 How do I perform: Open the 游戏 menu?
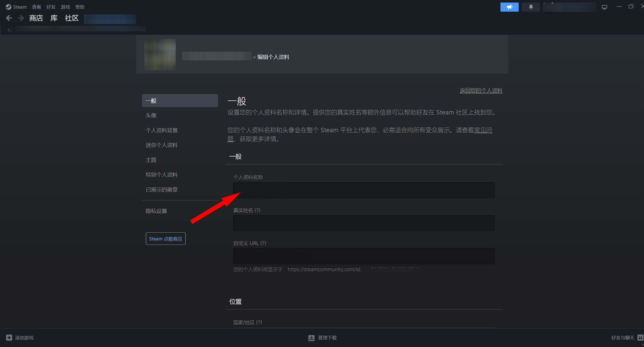65,7
